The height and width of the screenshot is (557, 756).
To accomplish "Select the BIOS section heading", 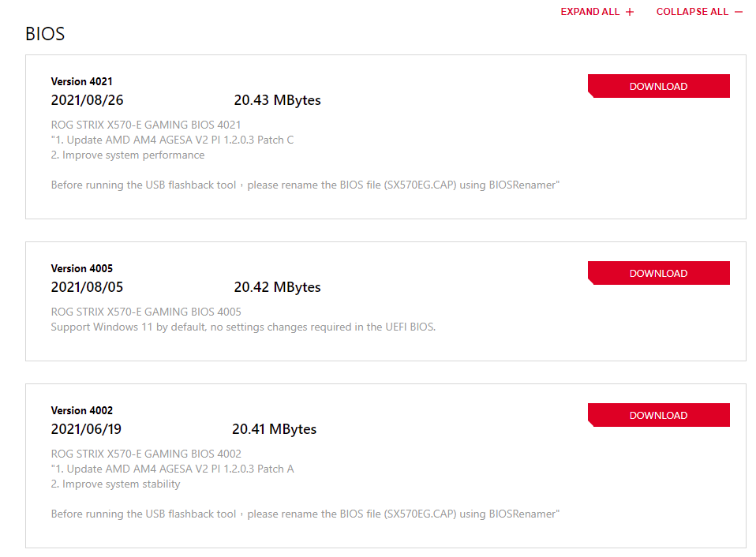I will point(45,34).
